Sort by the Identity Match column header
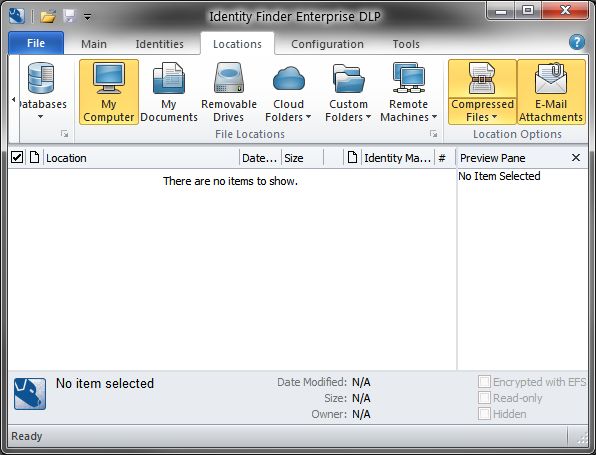Viewport: 596px width, 455px height. 398,157
